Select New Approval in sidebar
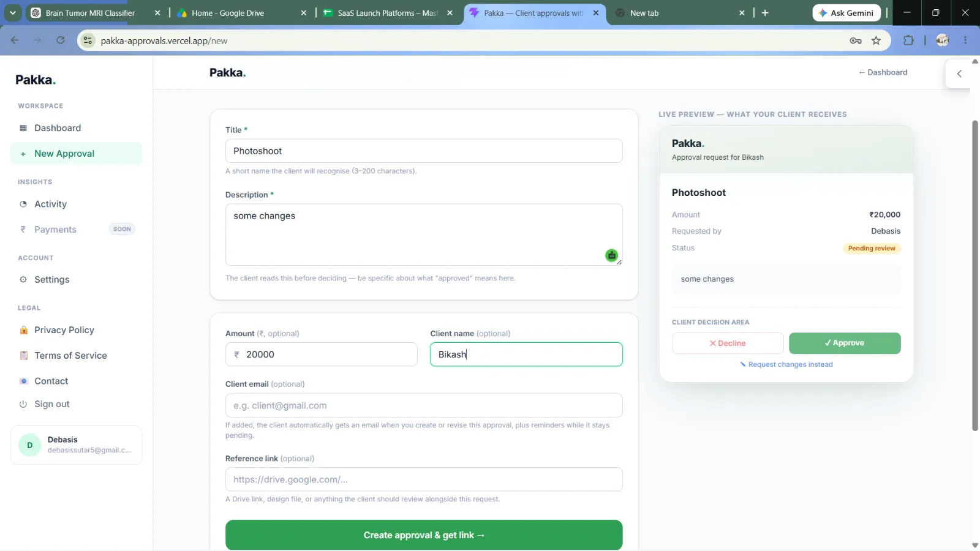The height and width of the screenshot is (551, 980). pyautogui.click(x=76, y=154)
